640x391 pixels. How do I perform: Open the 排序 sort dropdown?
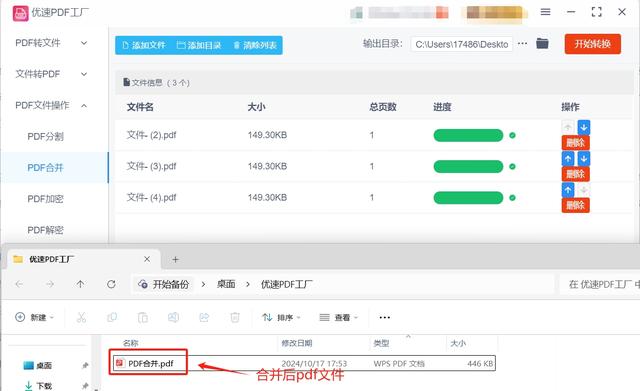pos(281,317)
